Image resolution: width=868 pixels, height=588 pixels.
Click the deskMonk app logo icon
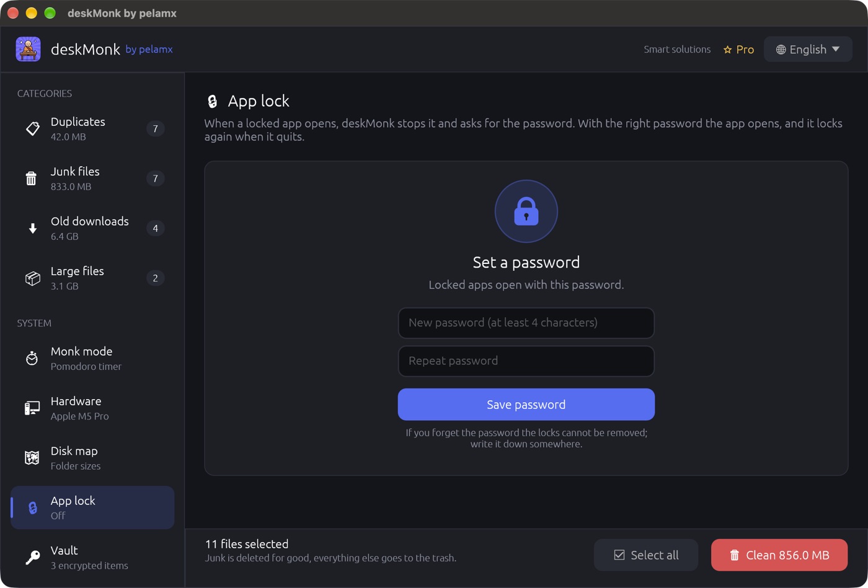pos(28,49)
